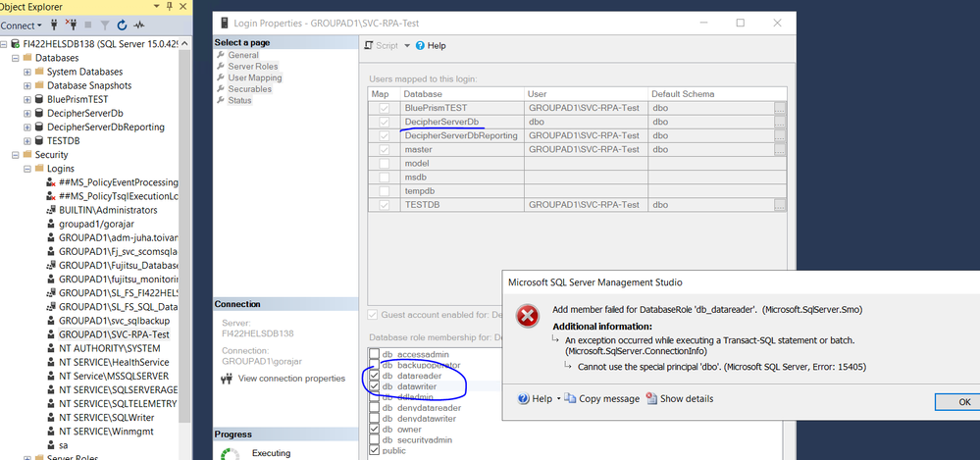The width and height of the screenshot is (980, 460).
Task: Toggle the public role checkbox
Action: pos(375,450)
